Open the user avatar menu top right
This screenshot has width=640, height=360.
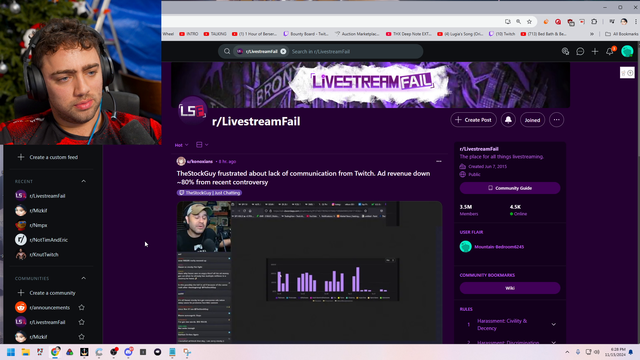click(627, 51)
